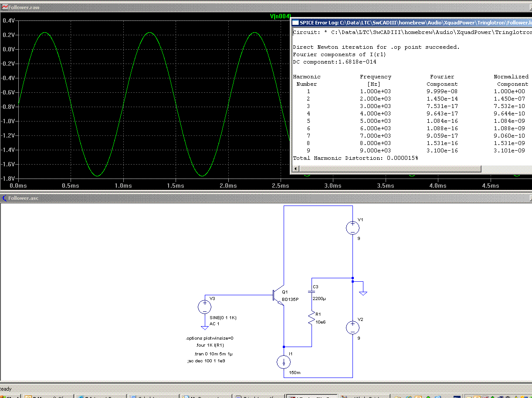Click the SINE(0 1 1K) source value
Viewport: 532px width, 398px height.
223,317
